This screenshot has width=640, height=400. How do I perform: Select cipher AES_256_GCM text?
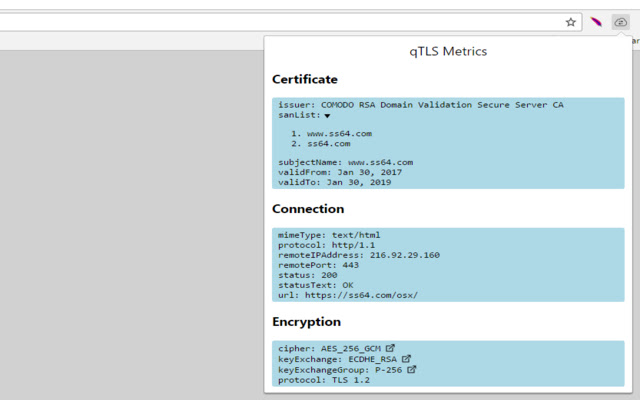coord(329,349)
